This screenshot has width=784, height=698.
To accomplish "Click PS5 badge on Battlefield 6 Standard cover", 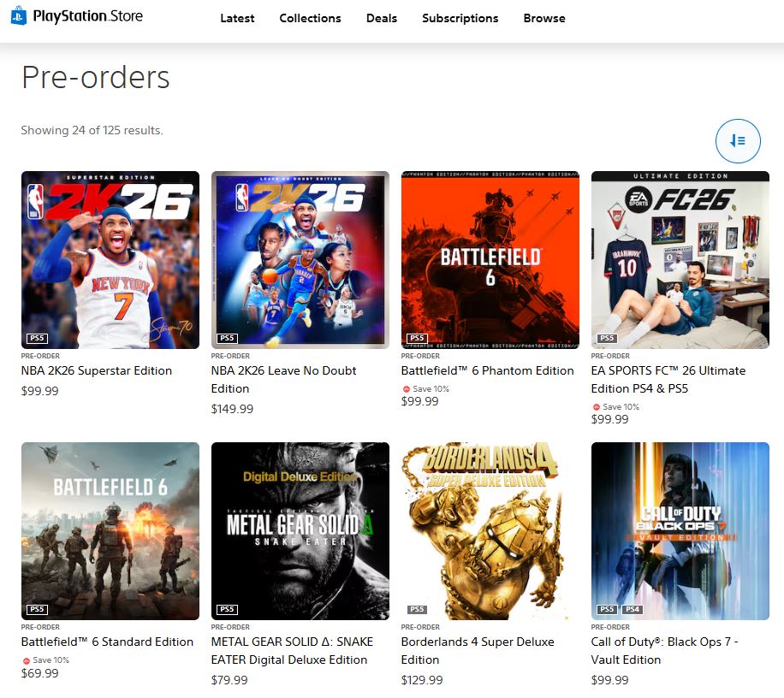I will click(37, 610).
